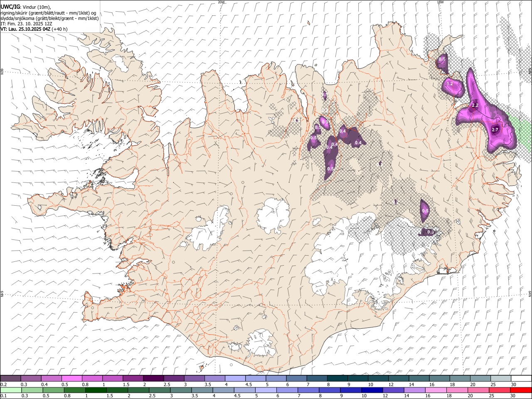Image resolution: width=532 pixels, height=399 pixels.
Task: Select the lower legend deep blue swatch starting at 10
Action: 372,390
